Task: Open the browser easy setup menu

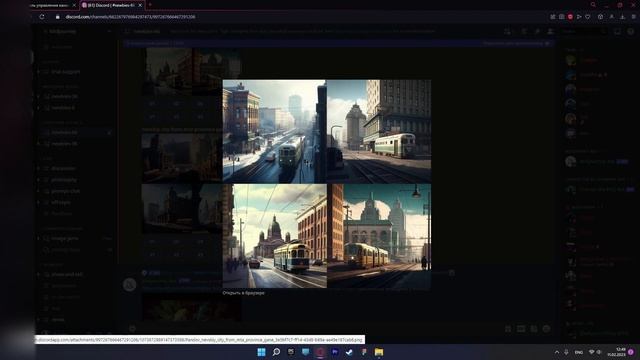Action: (x=634, y=17)
